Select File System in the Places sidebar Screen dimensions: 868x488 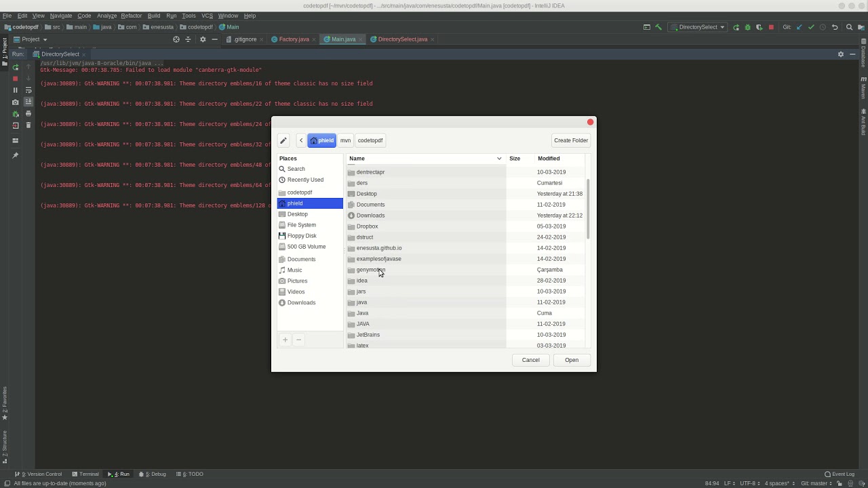[310, 225]
